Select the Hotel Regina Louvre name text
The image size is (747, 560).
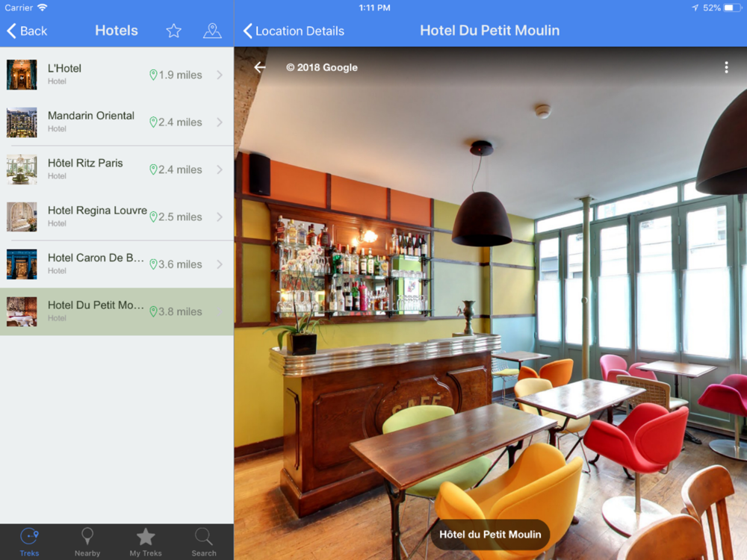pyautogui.click(x=97, y=211)
